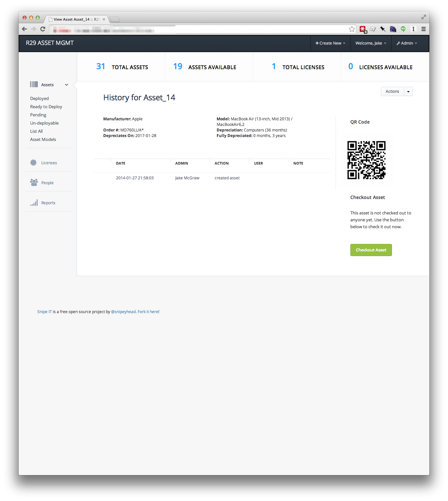Open Ready to Deploy assets
448x501 pixels.
[46, 107]
